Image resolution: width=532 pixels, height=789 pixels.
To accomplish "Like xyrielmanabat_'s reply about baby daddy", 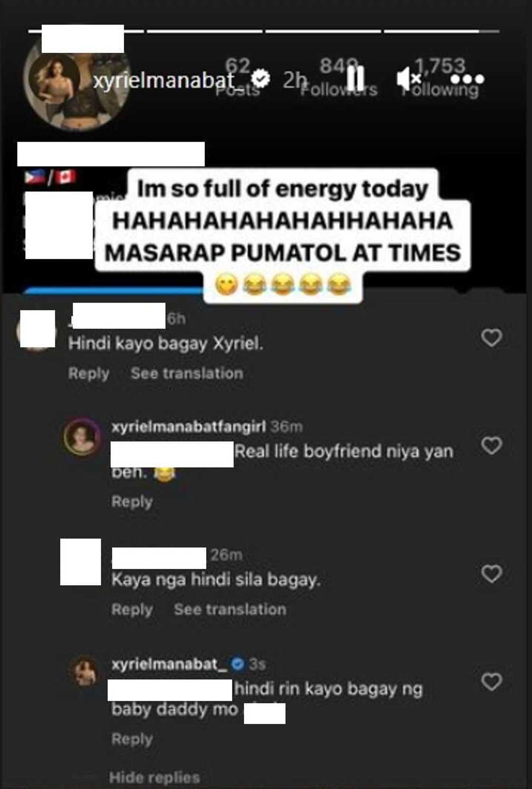I will (492, 682).
